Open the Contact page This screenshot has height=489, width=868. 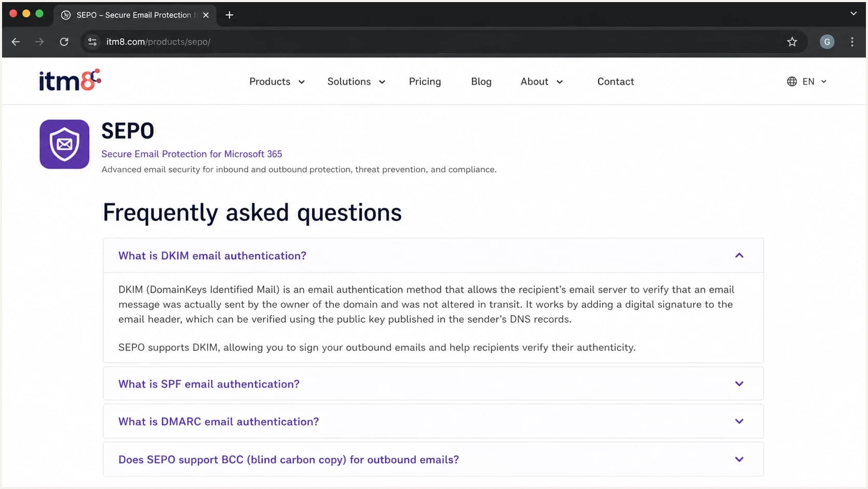[x=616, y=82]
